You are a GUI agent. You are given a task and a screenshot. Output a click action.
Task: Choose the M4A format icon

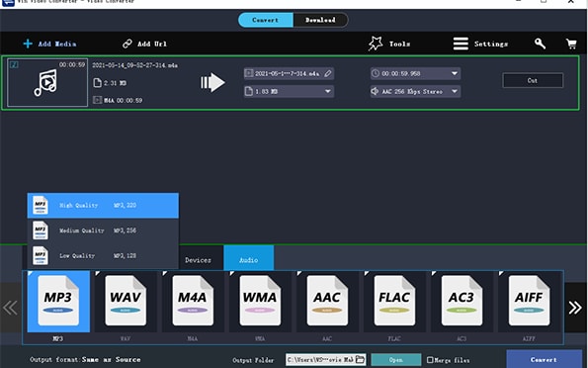(193, 302)
